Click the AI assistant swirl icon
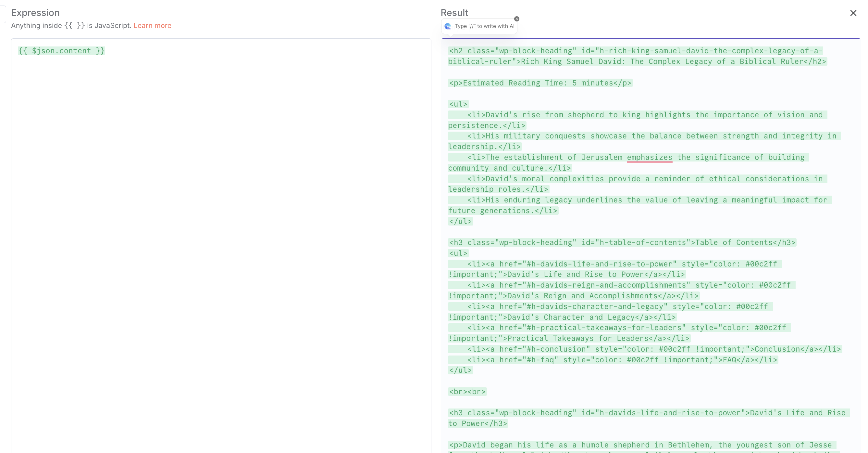 pyautogui.click(x=448, y=26)
